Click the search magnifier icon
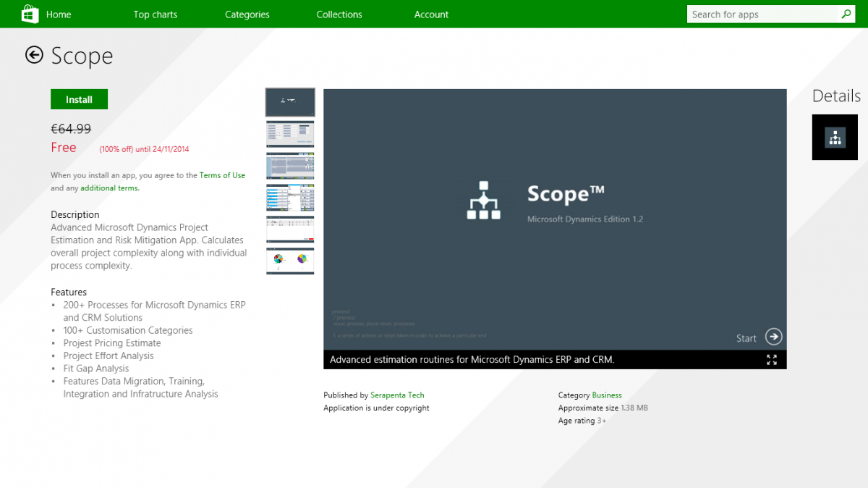868x488 pixels. [846, 14]
